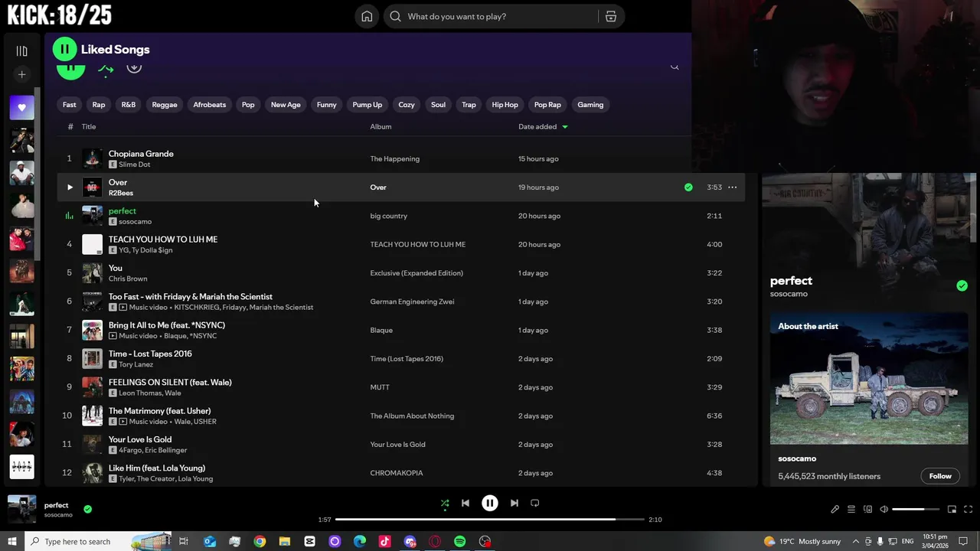Sort by Album column header
Screen dimensions: 980x551
(x=381, y=127)
